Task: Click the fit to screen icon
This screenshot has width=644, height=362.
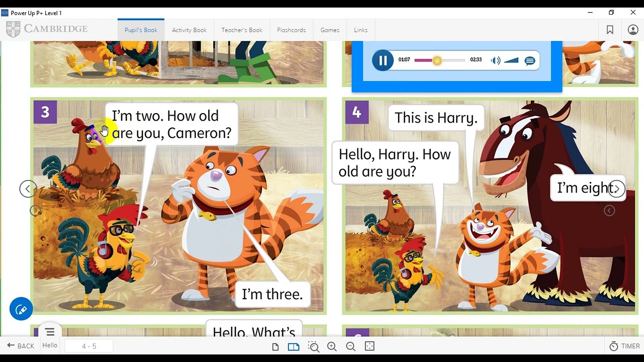Action: (x=369, y=346)
